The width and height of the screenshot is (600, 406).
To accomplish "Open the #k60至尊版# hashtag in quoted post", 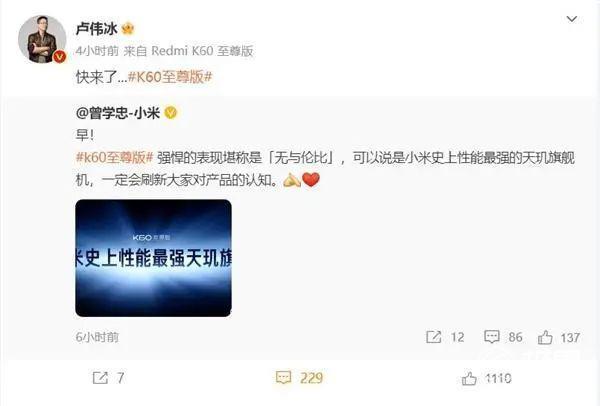I will tap(114, 157).
